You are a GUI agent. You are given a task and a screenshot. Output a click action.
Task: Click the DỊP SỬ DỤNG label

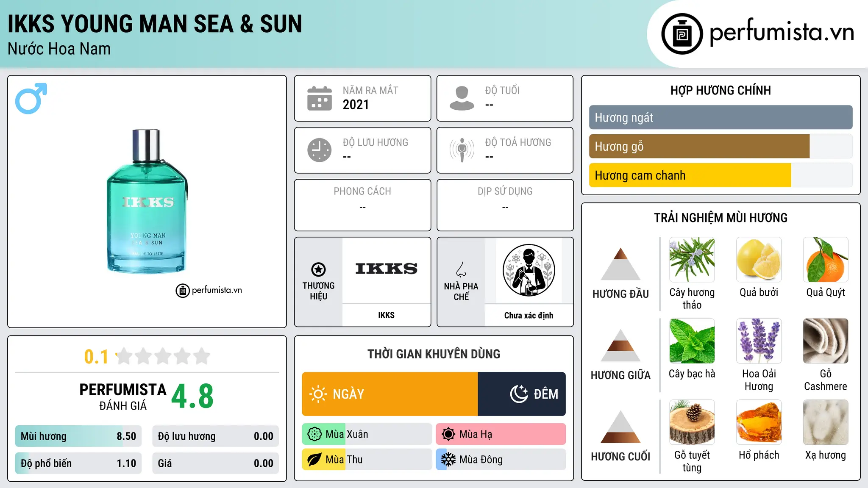coord(505,191)
